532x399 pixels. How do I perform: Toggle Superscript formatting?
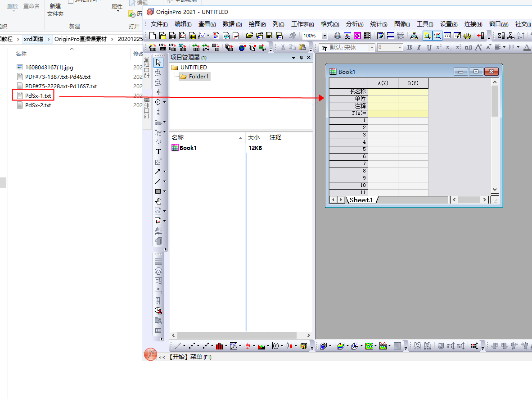pyautogui.click(x=439, y=47)
